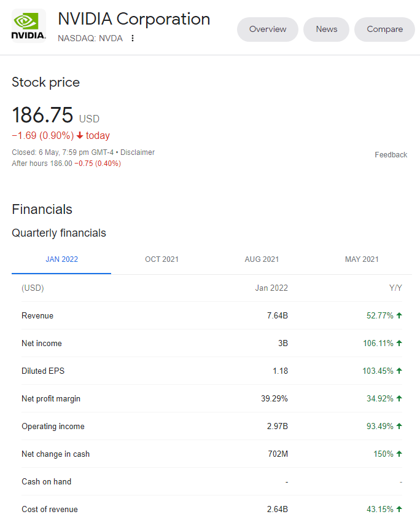Click the NVIDIA logo icon

(x=29, y=27)
